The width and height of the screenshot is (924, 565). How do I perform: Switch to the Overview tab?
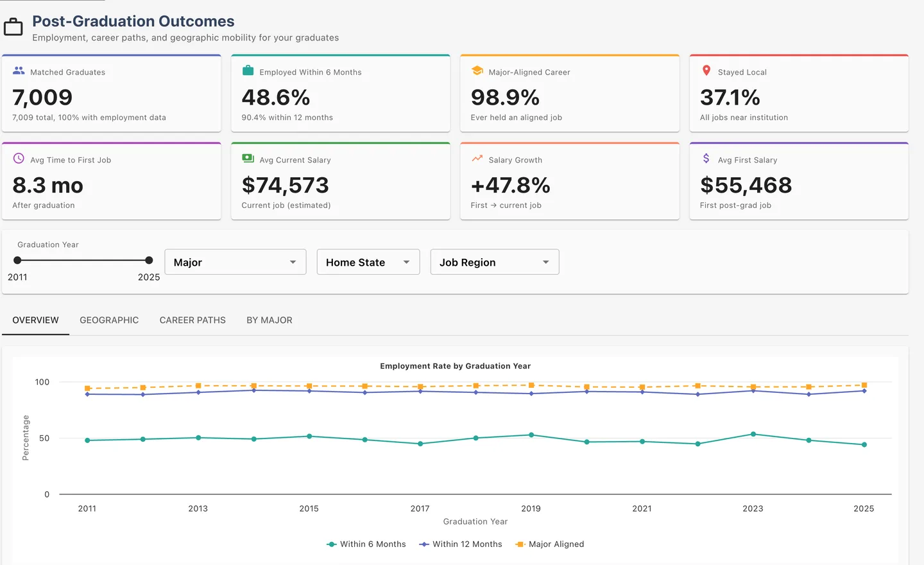coord(35,320)
